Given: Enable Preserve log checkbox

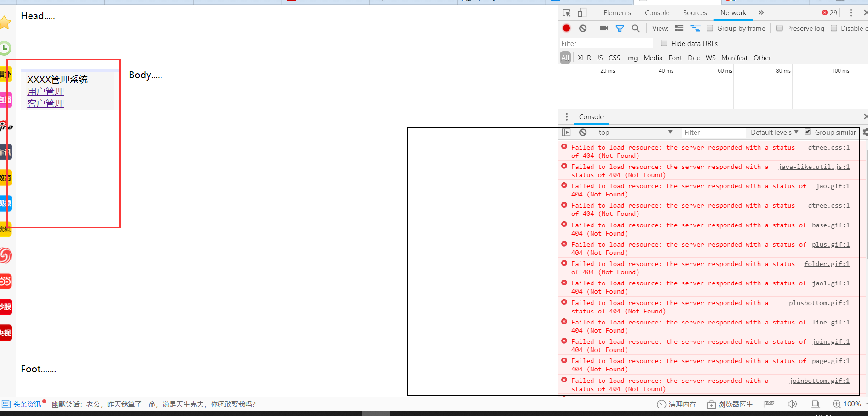Looking at the screenshot, I should 780,28.
